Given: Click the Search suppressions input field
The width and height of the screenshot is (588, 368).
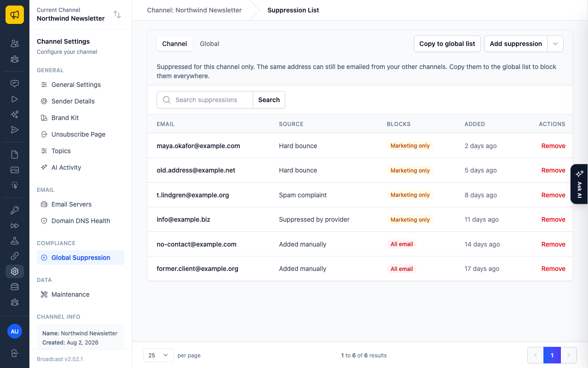Looking at the screenshot, I should click(x=205, y=100).
